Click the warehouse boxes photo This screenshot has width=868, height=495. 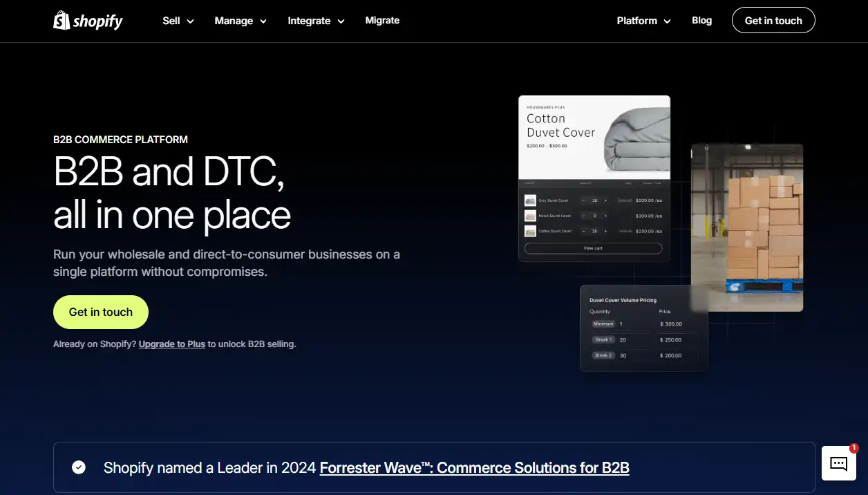(x=746, y=227)
